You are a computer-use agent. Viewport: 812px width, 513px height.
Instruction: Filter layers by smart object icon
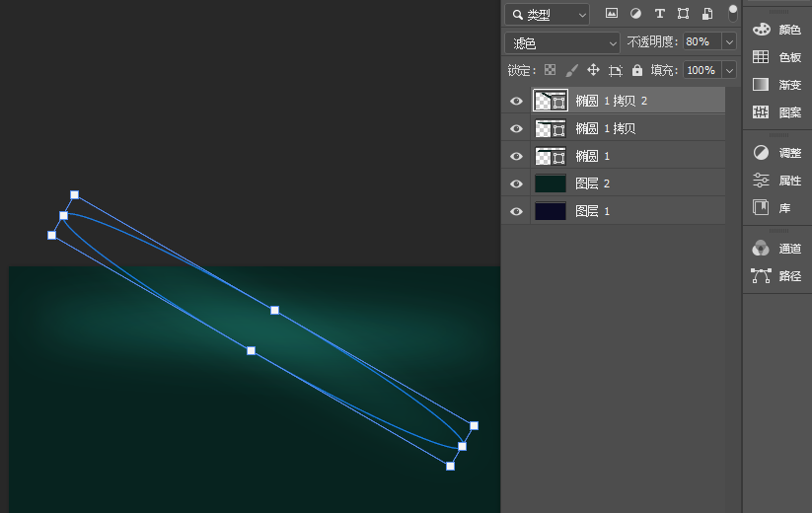pyautogui.click(x=706, y=14)
